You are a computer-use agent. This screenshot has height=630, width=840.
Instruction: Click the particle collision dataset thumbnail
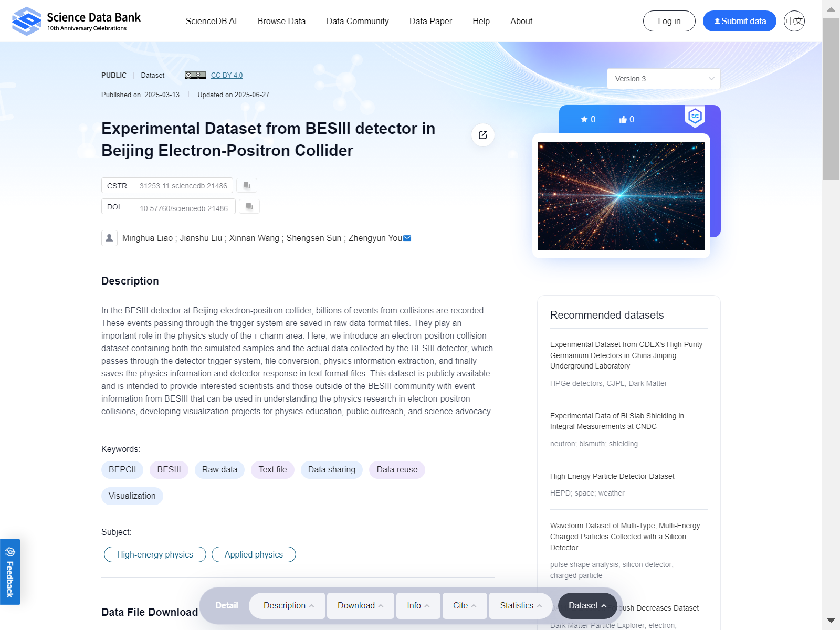(x=621, y=196)
